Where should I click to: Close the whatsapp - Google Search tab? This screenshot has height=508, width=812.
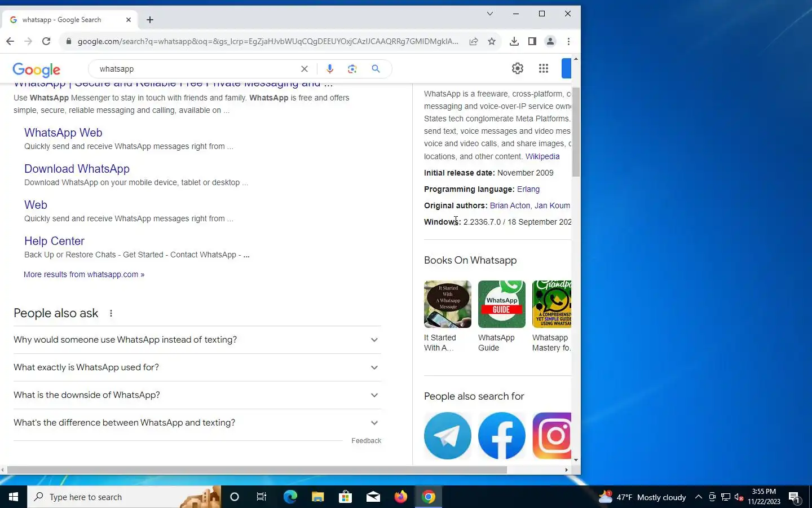(129, 20)
